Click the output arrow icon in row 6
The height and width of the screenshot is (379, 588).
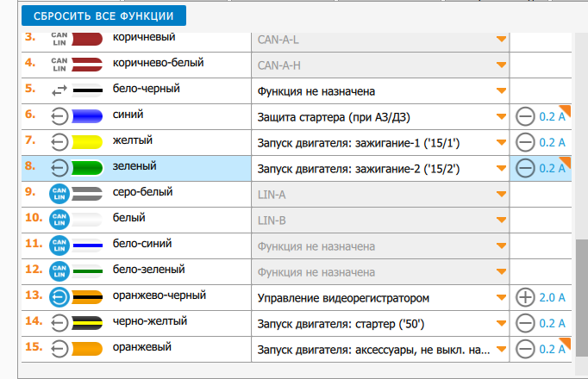pyautogui.click(x=59, y=116)
